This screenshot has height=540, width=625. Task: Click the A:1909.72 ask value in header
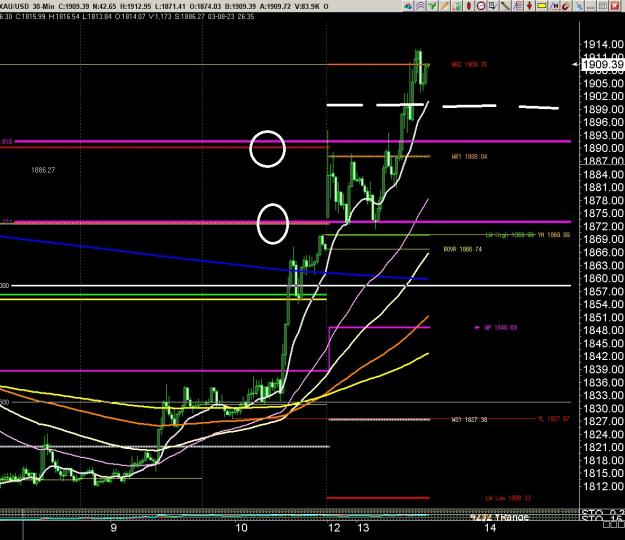pos(275,6)
